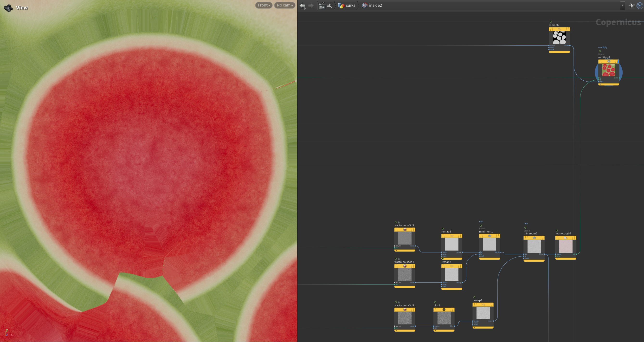The height and width of the screenshot is (342, 644).
Task: Click the fractalnoise3d3 node's noise icon
Action: point(405,230)
